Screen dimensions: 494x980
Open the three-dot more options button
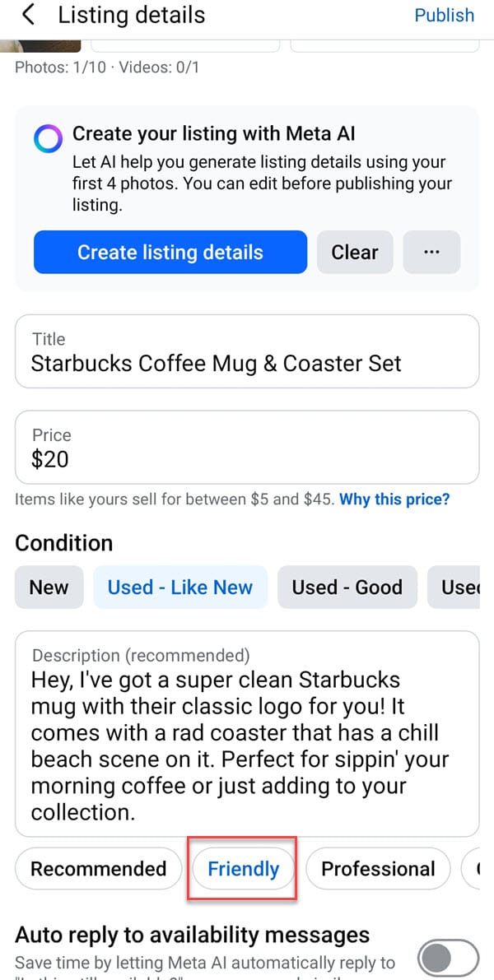[431, 252]
